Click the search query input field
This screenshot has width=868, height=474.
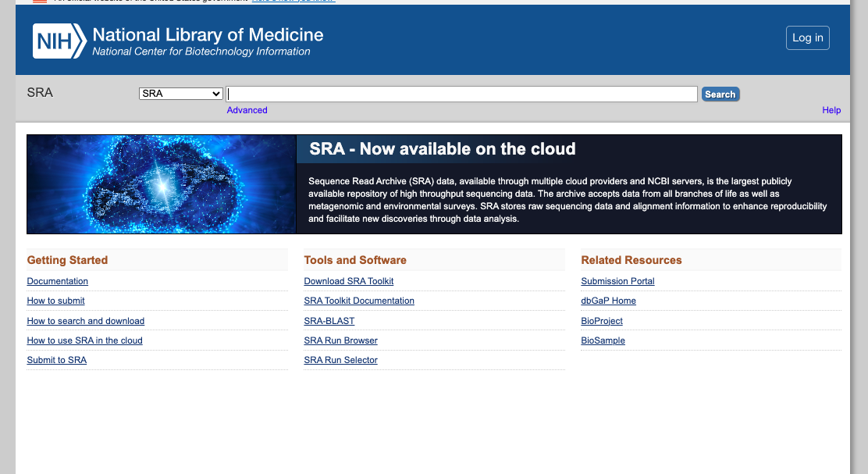[x=461, y=94]
